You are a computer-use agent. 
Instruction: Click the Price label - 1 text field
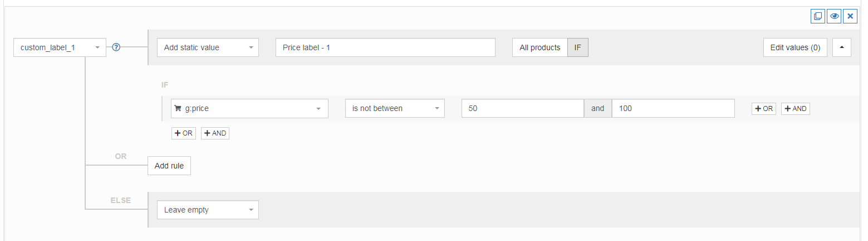[x=385, y=47]
